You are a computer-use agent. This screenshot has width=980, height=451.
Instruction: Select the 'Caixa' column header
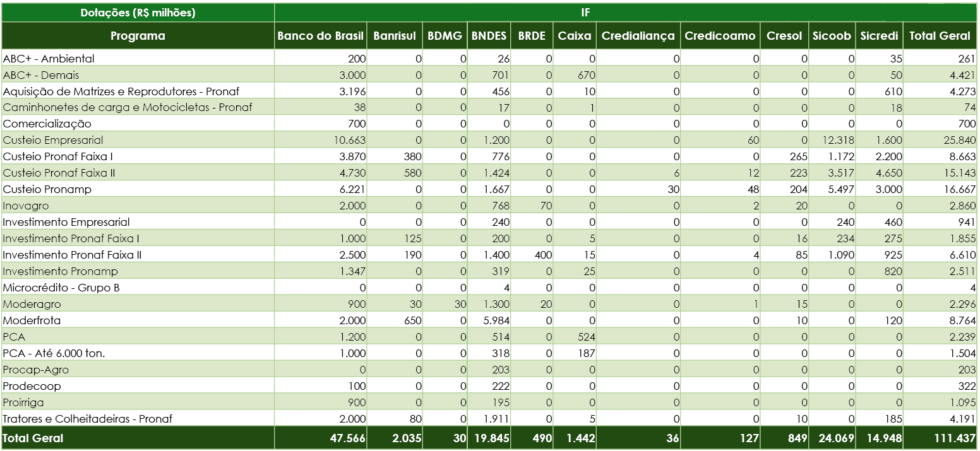coord(575,36)
